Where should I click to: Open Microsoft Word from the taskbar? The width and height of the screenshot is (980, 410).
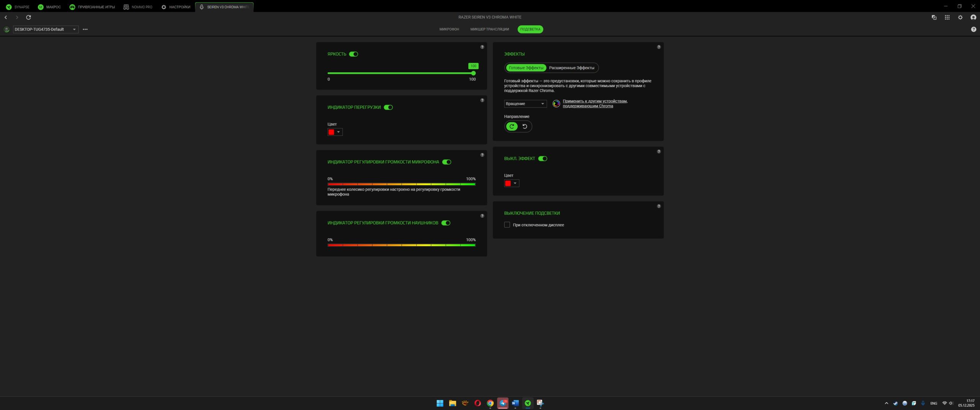pos(515,403)
